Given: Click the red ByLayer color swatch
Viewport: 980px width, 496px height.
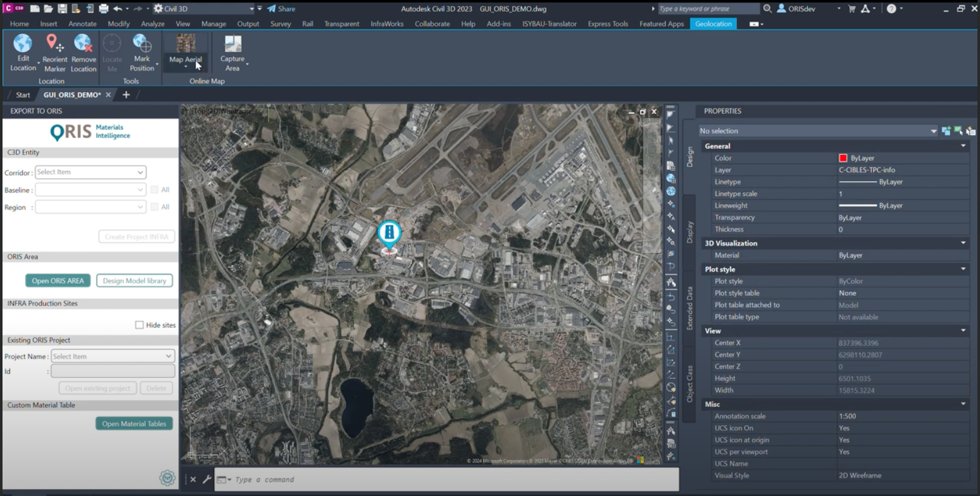Looking at the screenshot, I should click(x=843, y=158).
